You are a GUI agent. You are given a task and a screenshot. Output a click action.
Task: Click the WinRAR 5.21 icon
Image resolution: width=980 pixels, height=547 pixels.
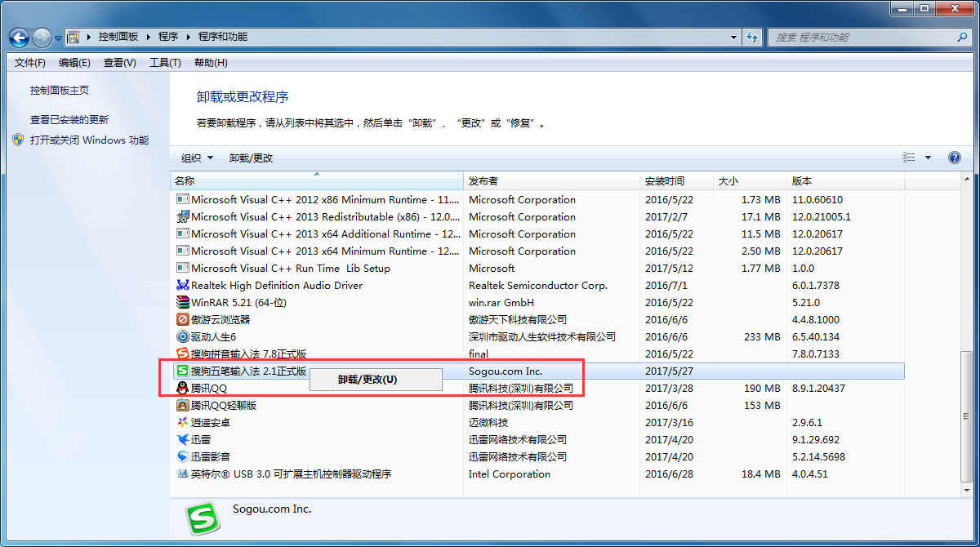click(x=183, y=302)
